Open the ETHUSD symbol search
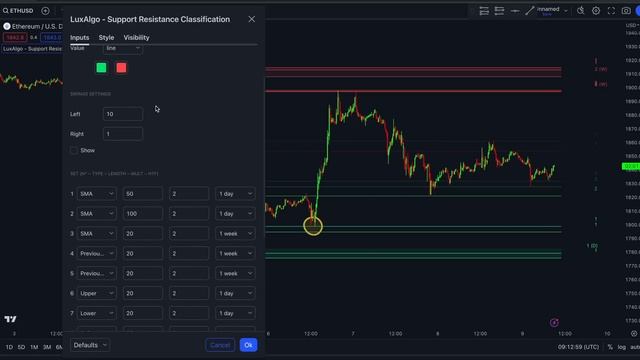 pyautogui.click(x=18, y=11)
